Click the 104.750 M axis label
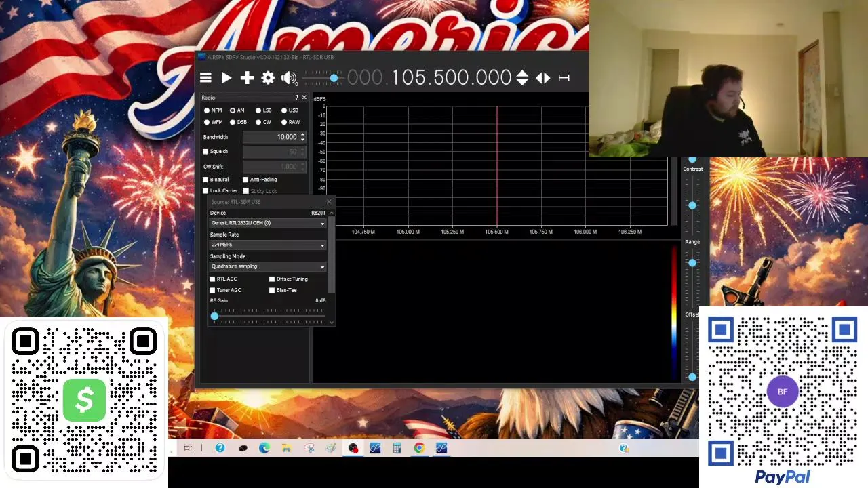The width and height of the screenshot is (868, 488). (x=363, y=232)
